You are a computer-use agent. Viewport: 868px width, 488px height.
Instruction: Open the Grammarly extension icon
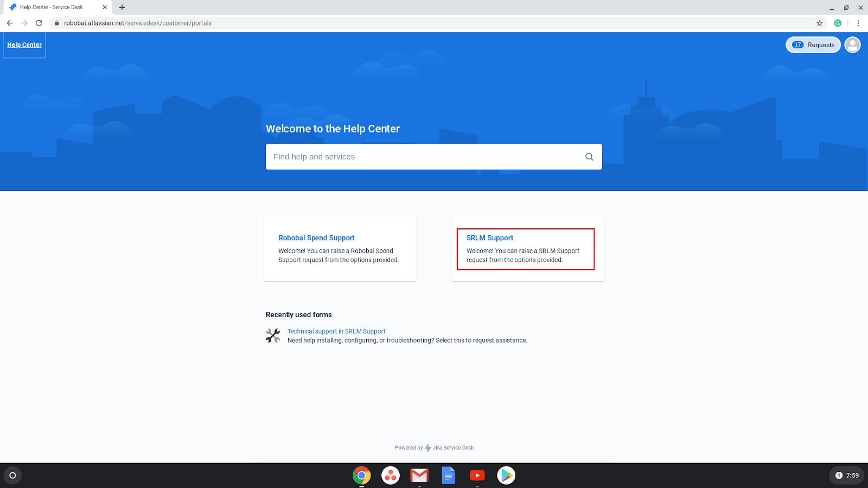tap(838, 23)
